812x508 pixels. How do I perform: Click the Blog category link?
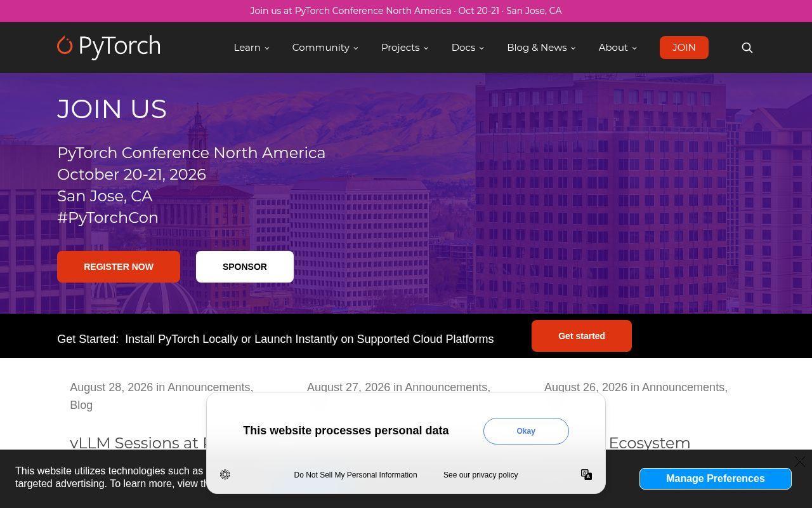click(81, 405)
